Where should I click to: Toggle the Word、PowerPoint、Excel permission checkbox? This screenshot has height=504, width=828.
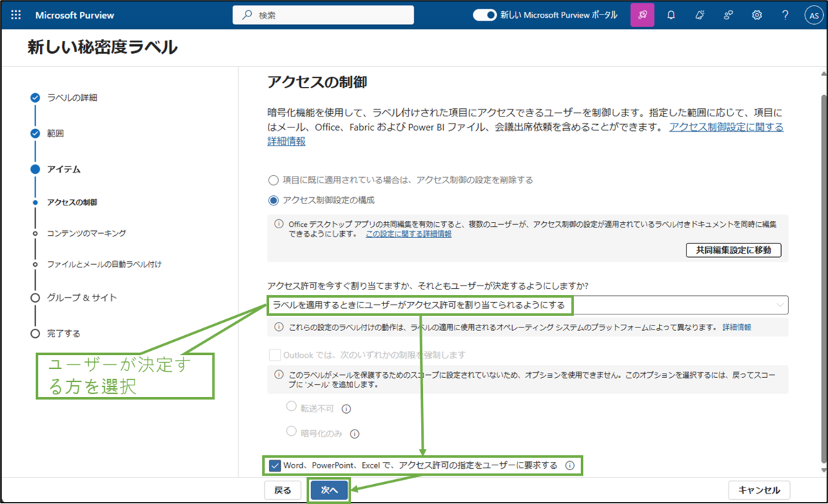[x=275, y=465]
